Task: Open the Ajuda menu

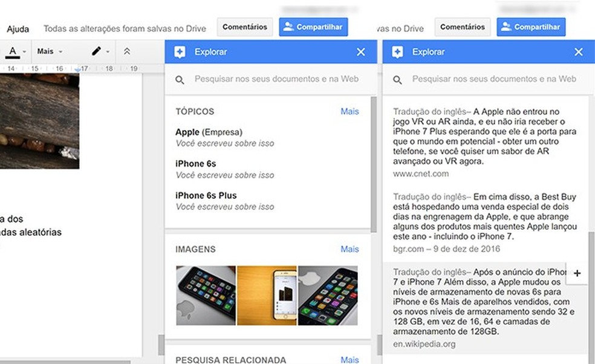Action: [18, 28]
